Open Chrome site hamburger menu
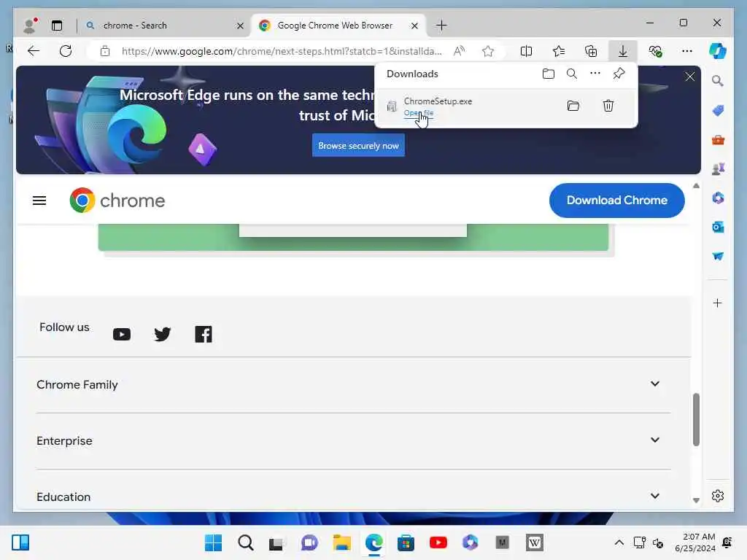Image resolution: width=747 pixels, height=560 pixels. [39, 201]
